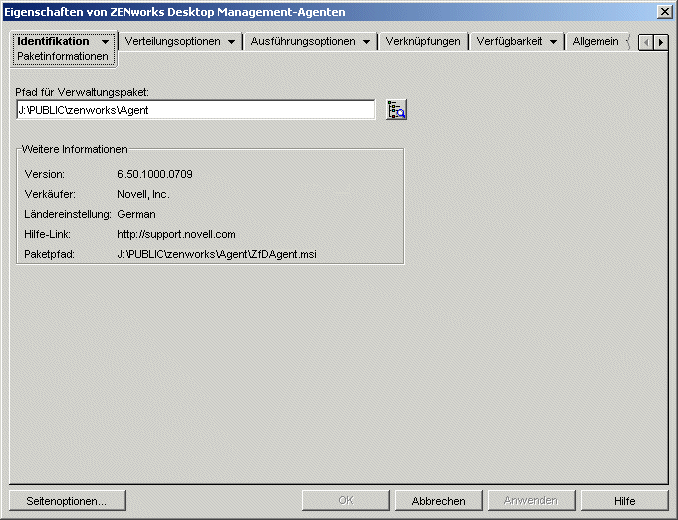Open Seitenoptionen... button

67,501
